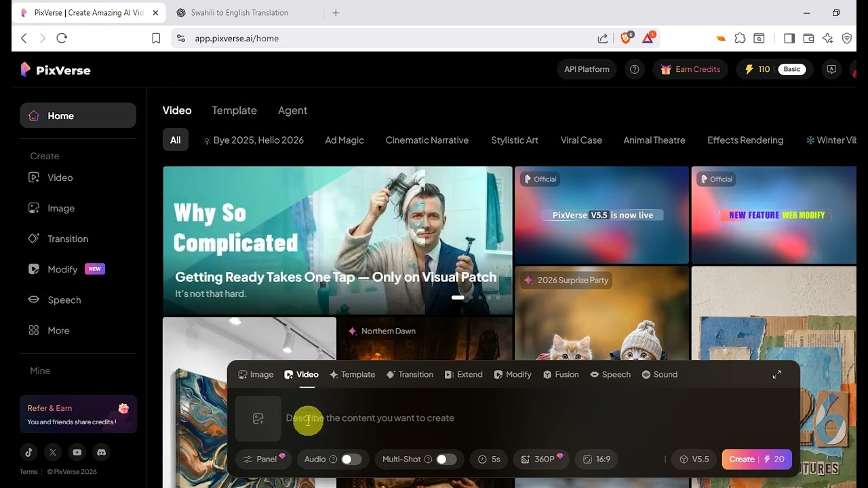
Task: Switch to the Agent top tab
Action: [292, 110]
